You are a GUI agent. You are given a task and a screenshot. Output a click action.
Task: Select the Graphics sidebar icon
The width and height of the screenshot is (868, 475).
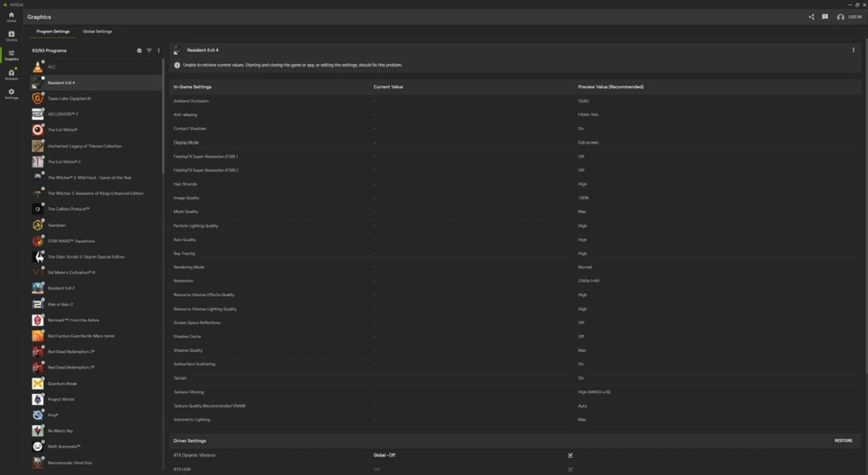click(11, 55)
